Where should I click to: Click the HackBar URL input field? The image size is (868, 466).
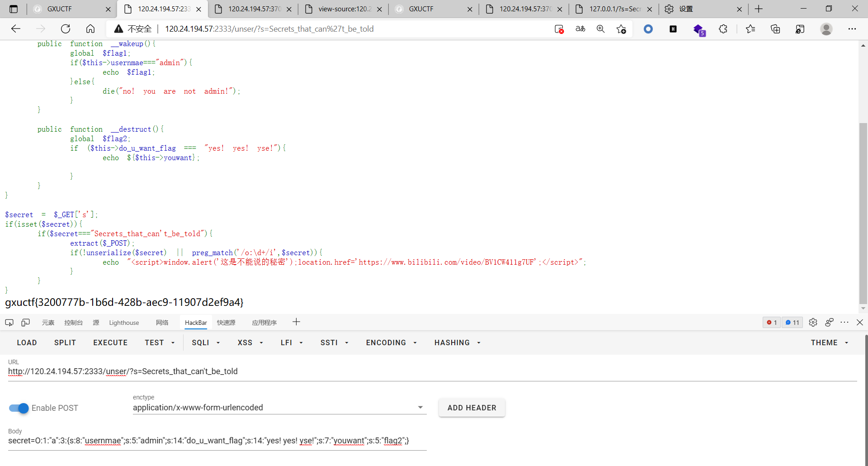point(432,371)
